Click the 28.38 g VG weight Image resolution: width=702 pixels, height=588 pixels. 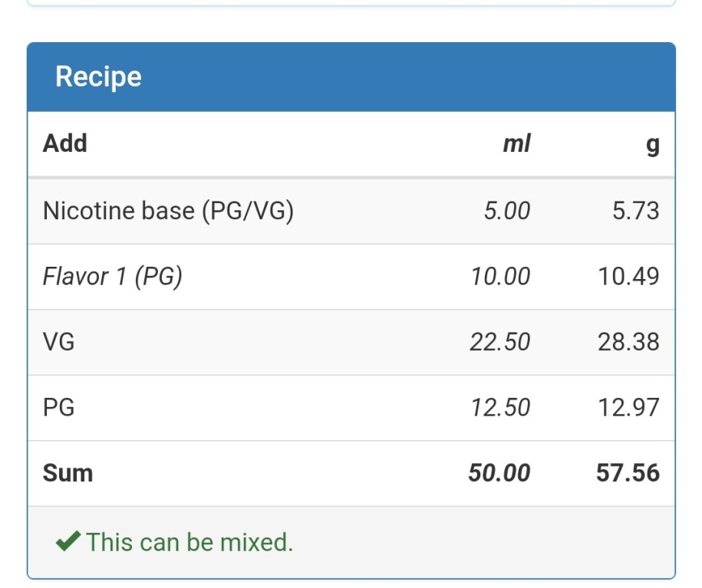click(628, 342)
